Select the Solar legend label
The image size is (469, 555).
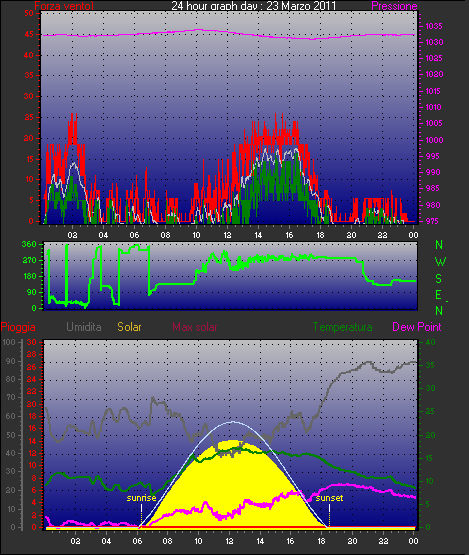click(129, 327)
